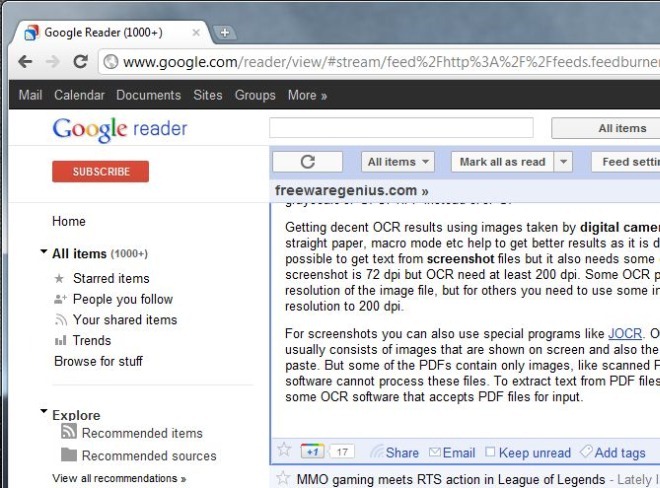
Task: Click the browser forward arrow
Action: 53,62
